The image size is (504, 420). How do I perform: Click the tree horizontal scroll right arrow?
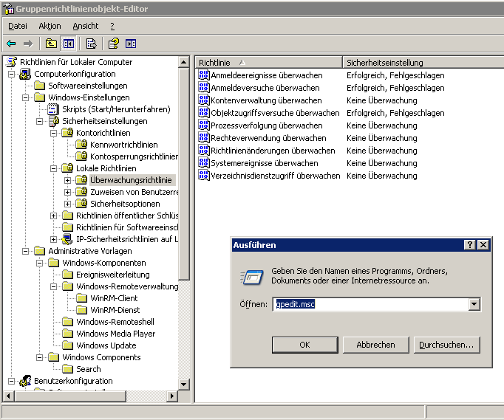(172, 396)
